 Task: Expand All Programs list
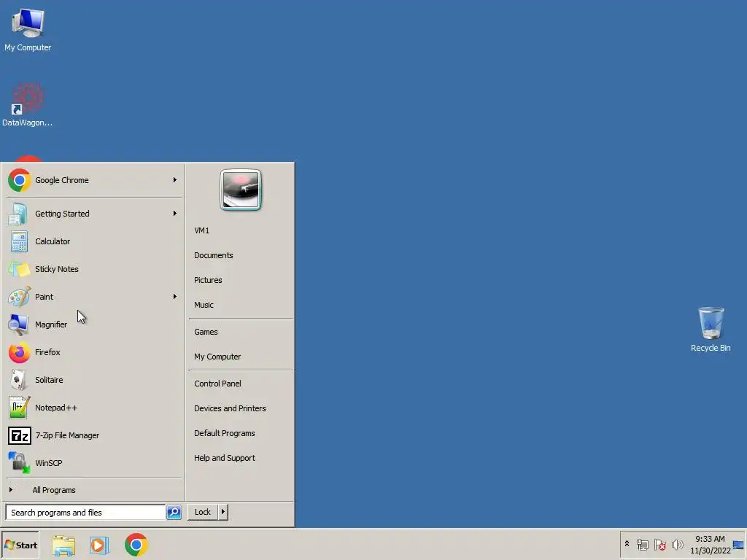coord(54,490)
